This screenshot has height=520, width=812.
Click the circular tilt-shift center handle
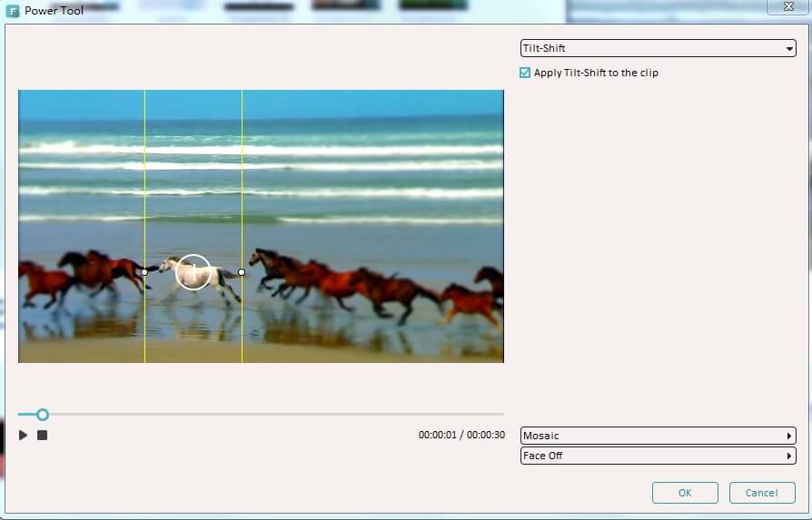(193, 271)
